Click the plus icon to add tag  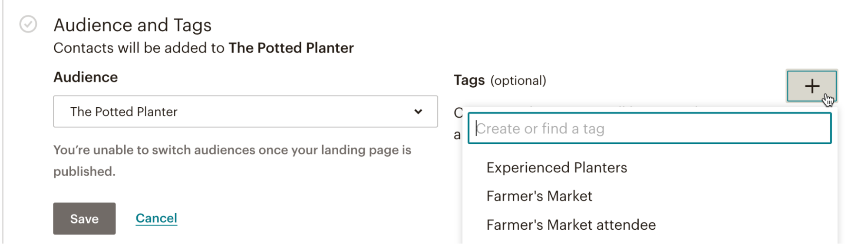coord(812,86)
